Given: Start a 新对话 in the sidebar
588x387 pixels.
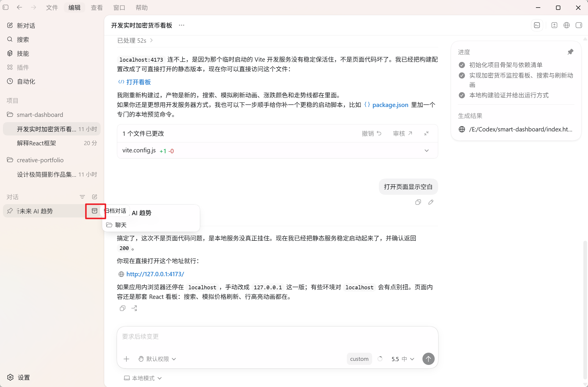Looking at the screenshot, I should tap(52, 26).
